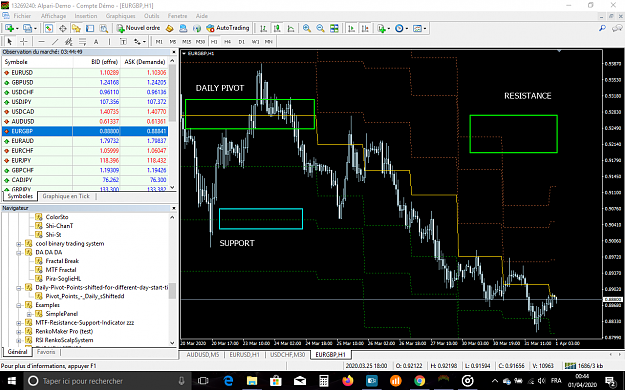Open the periods clock dropdown
Image resolution: width=625 pixels, height=390 pixels.
tap(401, 28)
